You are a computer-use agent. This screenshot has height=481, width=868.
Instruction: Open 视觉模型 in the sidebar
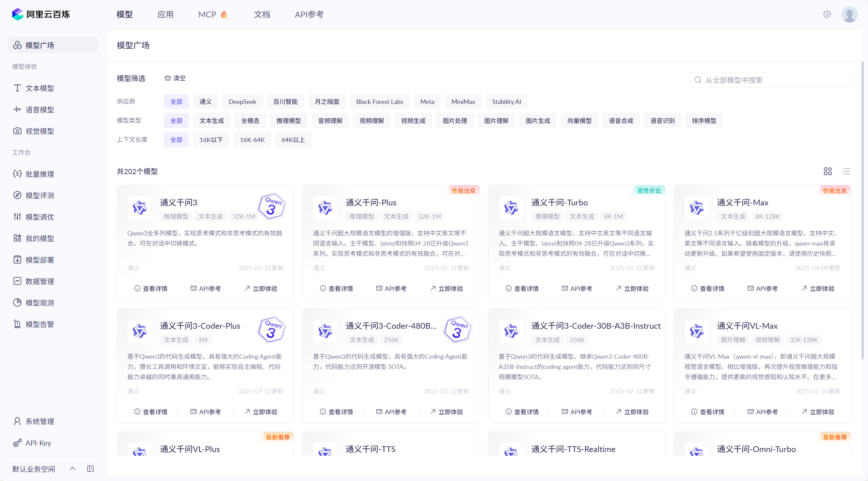click(53, 131)
